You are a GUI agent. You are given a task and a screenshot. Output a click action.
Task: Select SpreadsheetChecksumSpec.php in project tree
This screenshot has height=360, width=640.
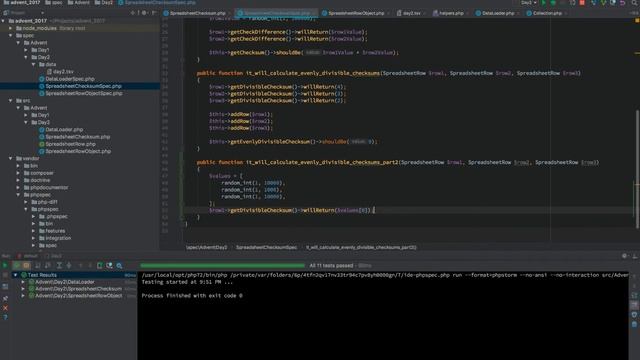point(83,86)
